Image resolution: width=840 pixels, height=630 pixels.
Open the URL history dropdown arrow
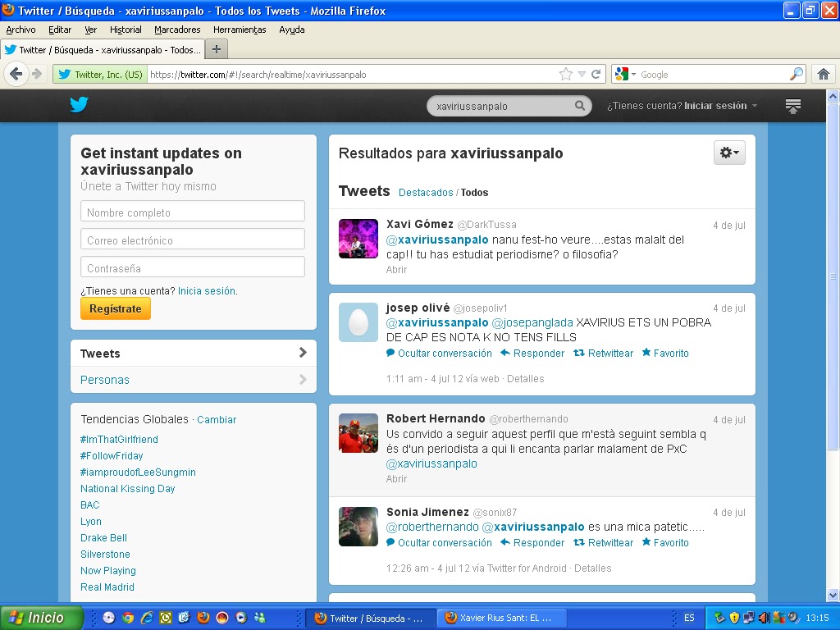click(582, 74)
